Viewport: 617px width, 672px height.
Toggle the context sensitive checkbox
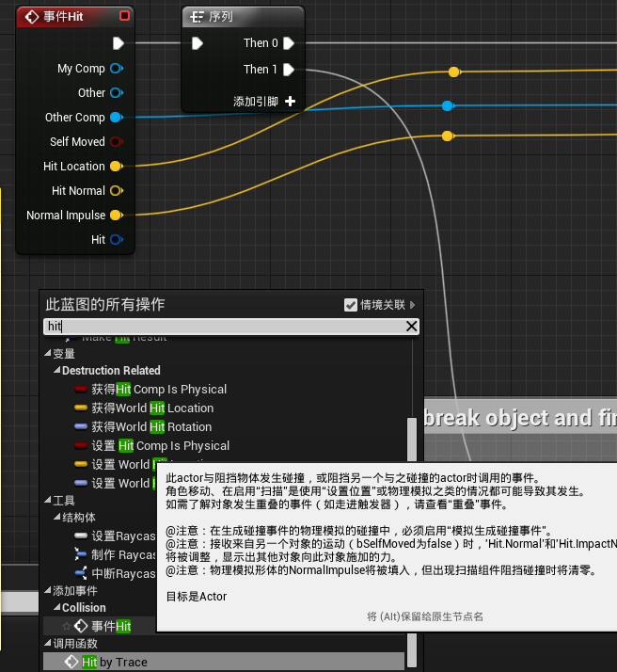(x=351, y=305)
